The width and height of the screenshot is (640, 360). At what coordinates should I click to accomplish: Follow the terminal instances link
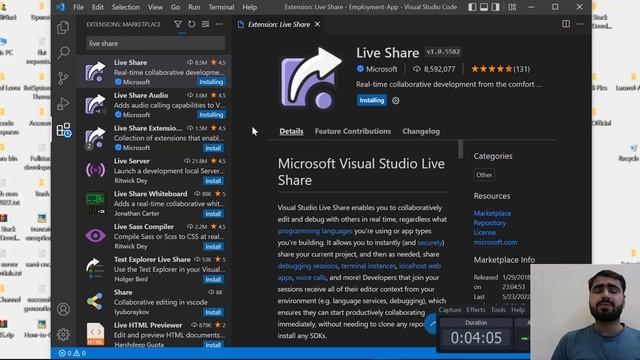(368, 266)
